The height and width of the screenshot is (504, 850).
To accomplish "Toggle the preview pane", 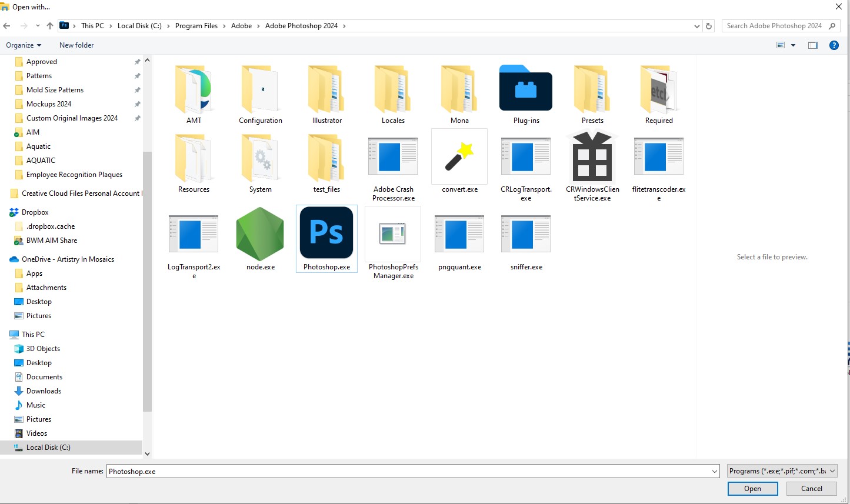I will click(812, 45).
